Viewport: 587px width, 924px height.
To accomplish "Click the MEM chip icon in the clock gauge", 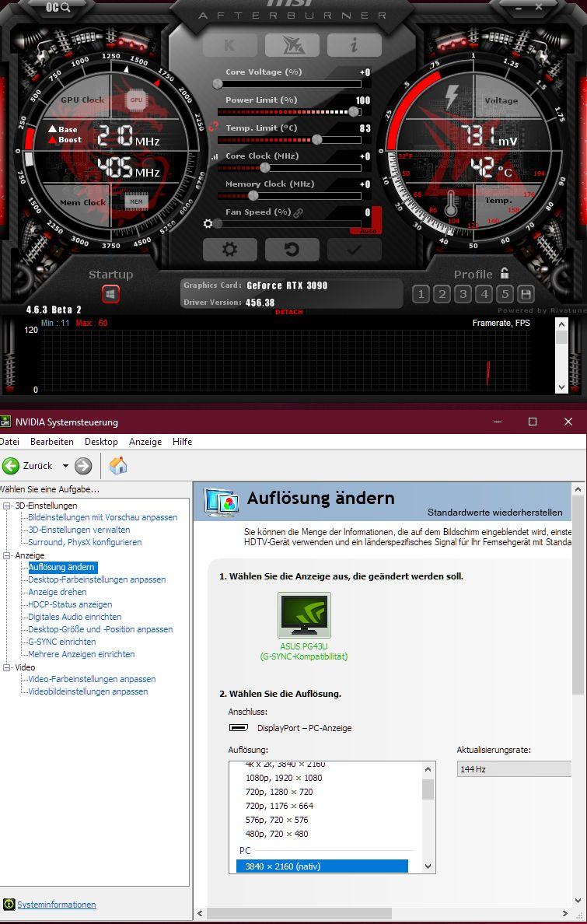I will 136,201.
